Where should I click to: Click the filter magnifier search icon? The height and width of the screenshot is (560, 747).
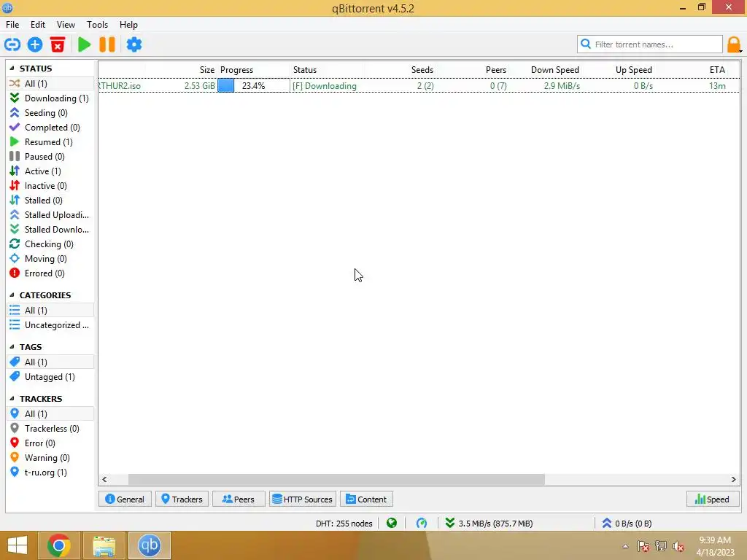click(586, 44)
